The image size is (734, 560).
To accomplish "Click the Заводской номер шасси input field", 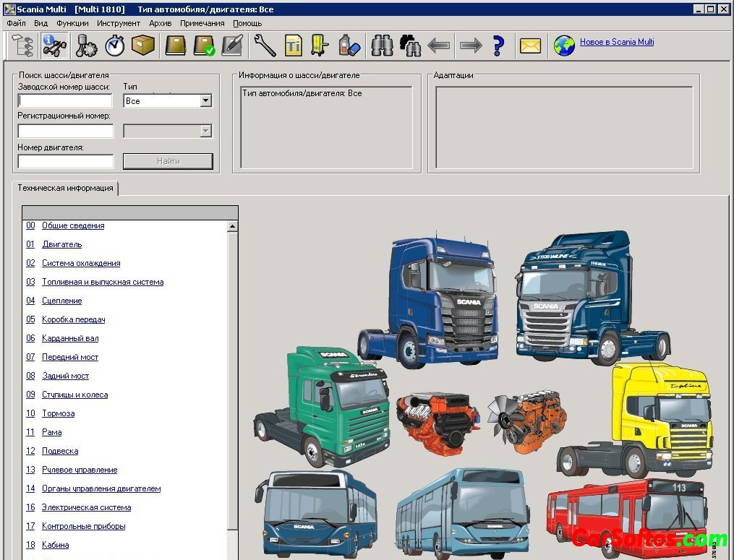I will pos(65,100).
